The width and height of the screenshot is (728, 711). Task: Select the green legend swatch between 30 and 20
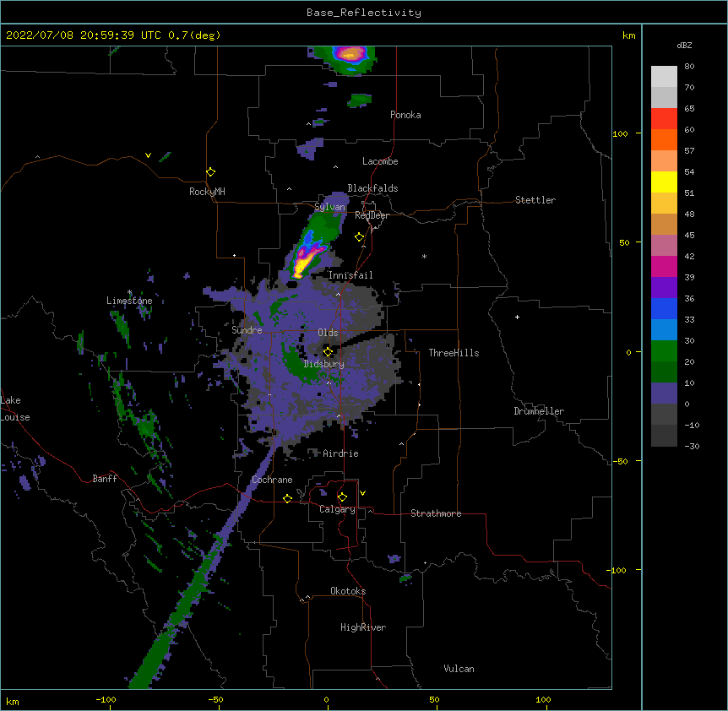coord(664,351)
